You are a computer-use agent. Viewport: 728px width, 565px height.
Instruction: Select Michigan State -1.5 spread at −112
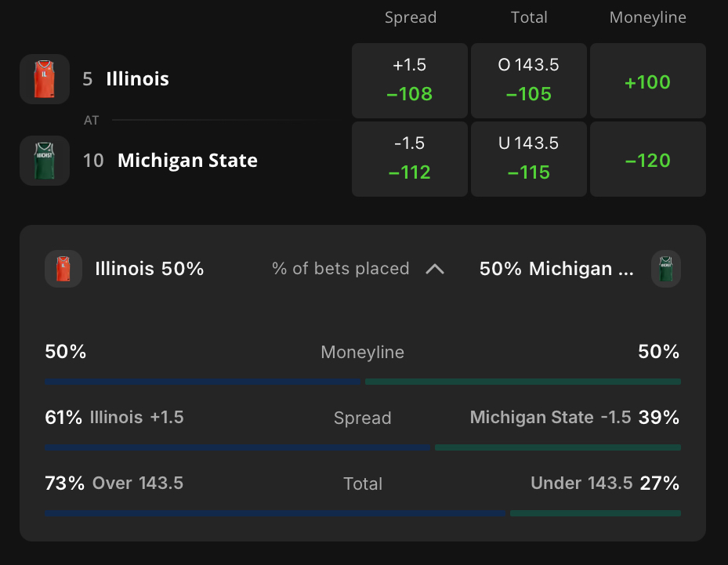(409, 158)
